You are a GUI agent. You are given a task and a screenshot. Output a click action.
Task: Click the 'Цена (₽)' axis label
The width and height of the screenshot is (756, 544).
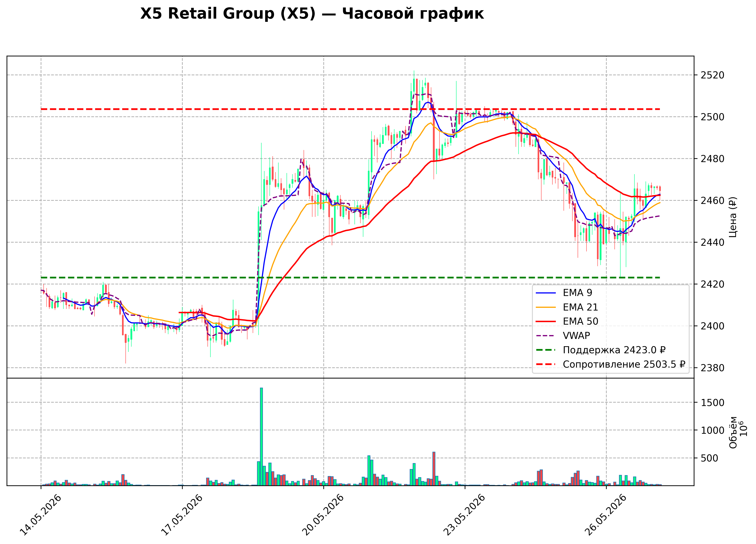(x=733, y=217)
